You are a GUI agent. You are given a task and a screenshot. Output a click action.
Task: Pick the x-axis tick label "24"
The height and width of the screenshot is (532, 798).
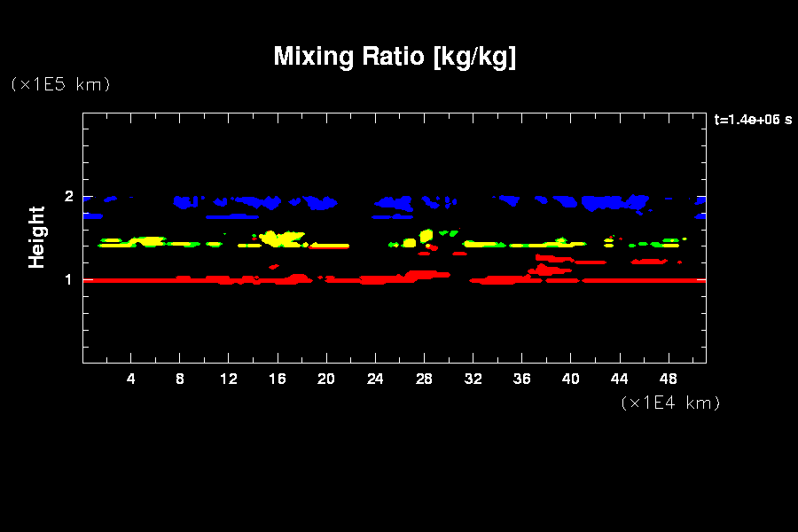pyautogui.click(x=375, y=379)
